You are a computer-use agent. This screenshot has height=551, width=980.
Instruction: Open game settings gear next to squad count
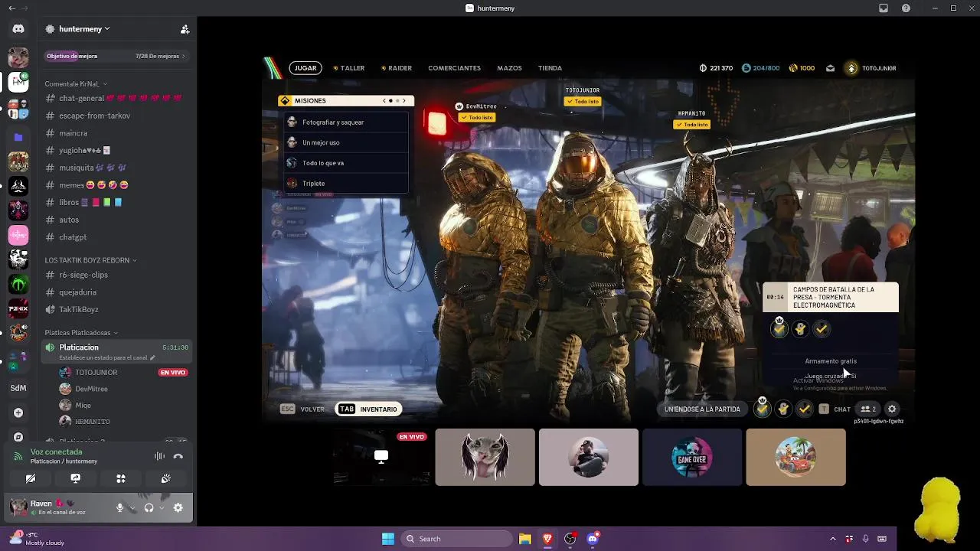coord(892,409)
